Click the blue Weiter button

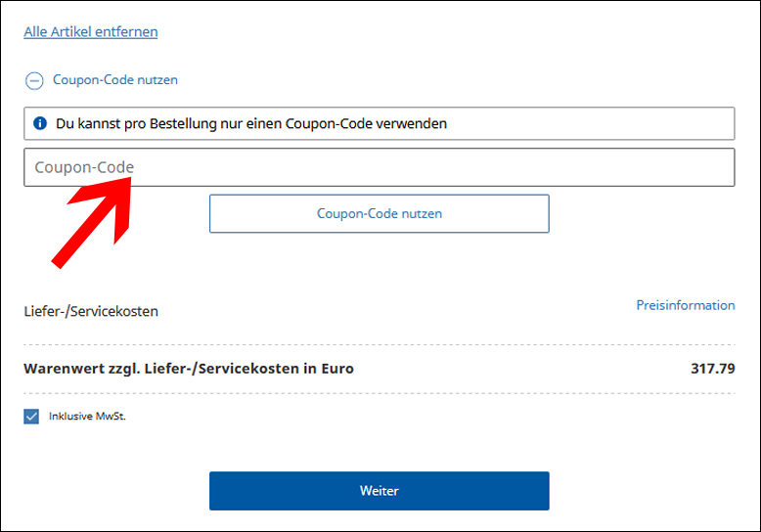click(x=380, y=491)
